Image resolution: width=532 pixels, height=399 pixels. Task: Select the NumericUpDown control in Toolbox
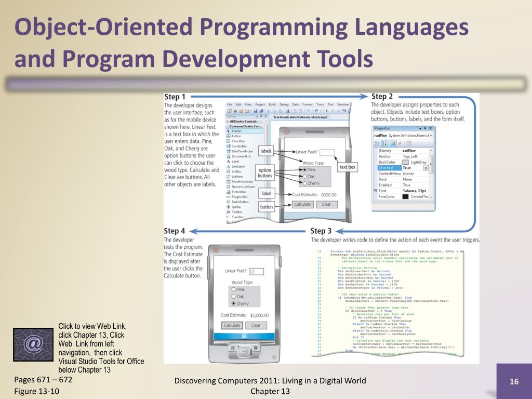(241, 187)
